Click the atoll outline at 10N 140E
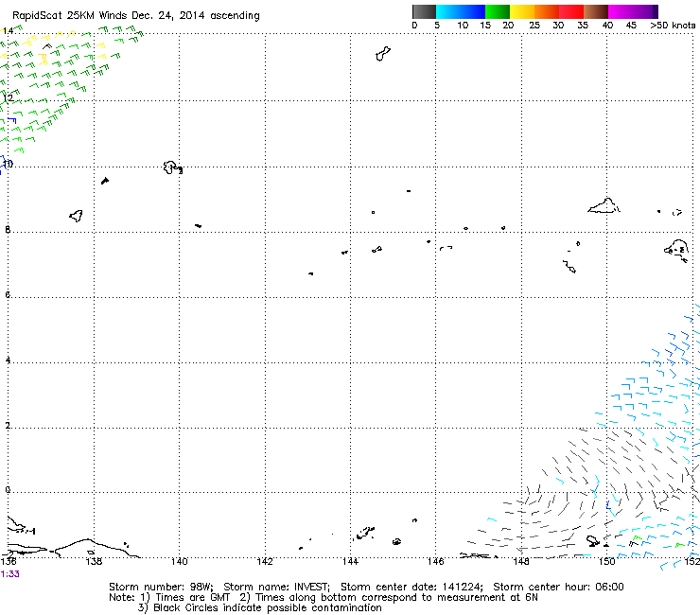Screen dimensions: 700x615 pyautogui.click(x=172, y=167)
